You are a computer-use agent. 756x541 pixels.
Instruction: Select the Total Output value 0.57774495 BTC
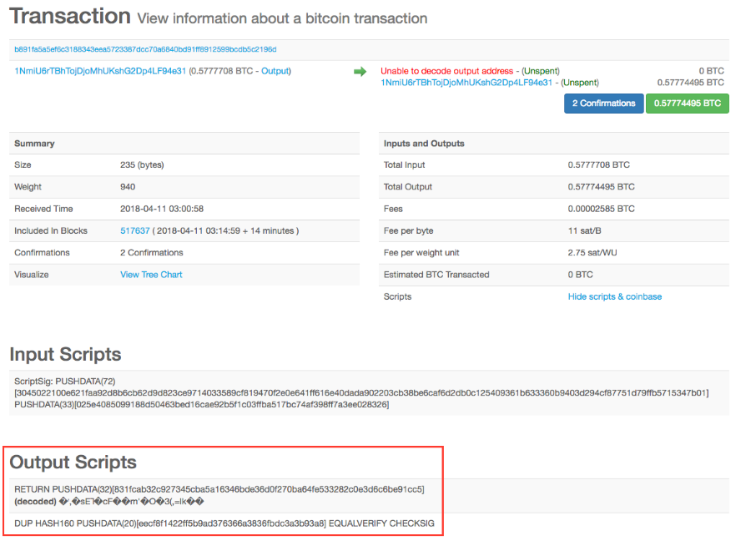(602, 187)
